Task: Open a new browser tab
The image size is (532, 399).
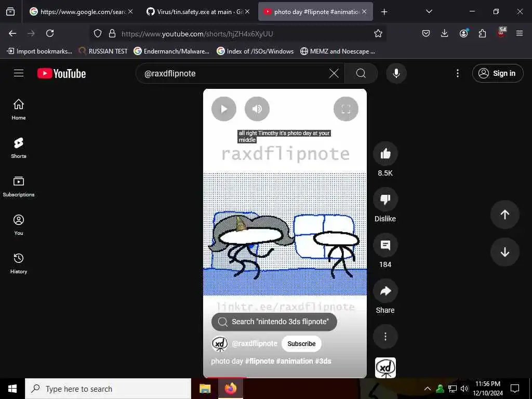Action: [x=384, y=12]
